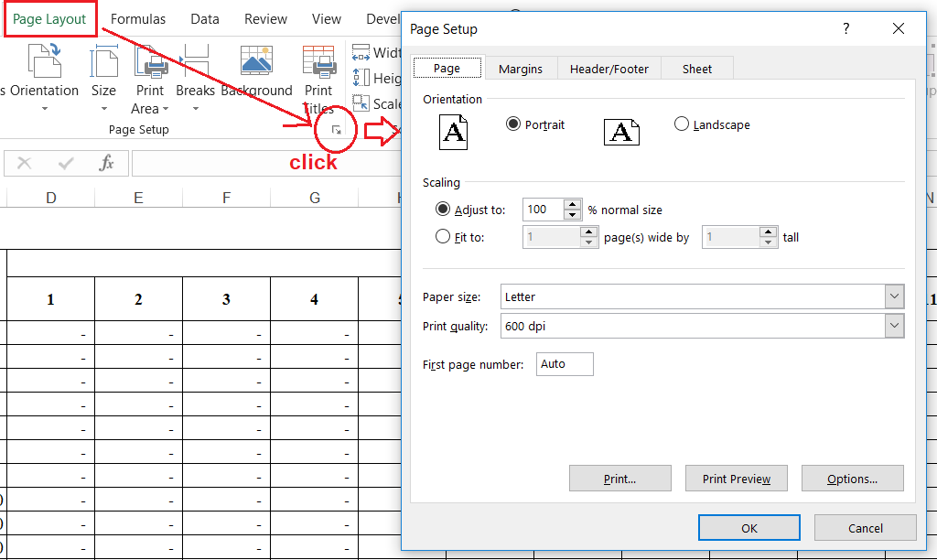Select the Portrait orientation radio button
Screen dimensions: 937x560
click(x=512, y=124)
